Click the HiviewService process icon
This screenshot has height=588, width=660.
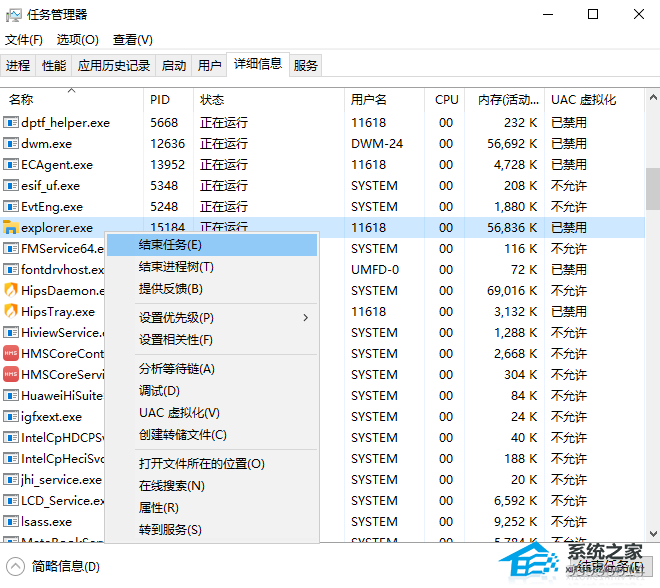click(x=11, y=333)
